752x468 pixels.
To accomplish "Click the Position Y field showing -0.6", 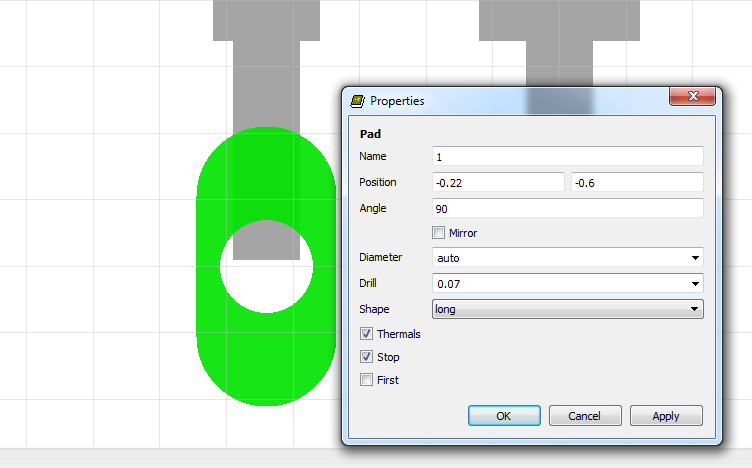I will 637,182.
